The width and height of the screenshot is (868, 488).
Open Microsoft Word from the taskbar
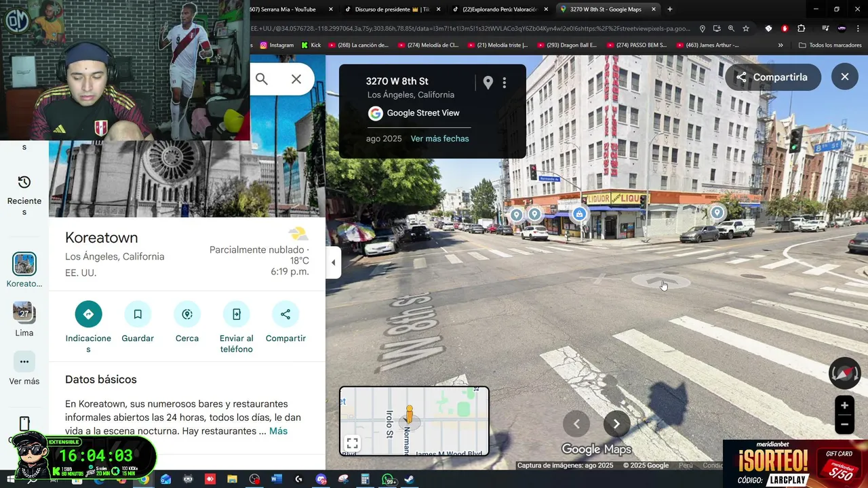[276, 479]
